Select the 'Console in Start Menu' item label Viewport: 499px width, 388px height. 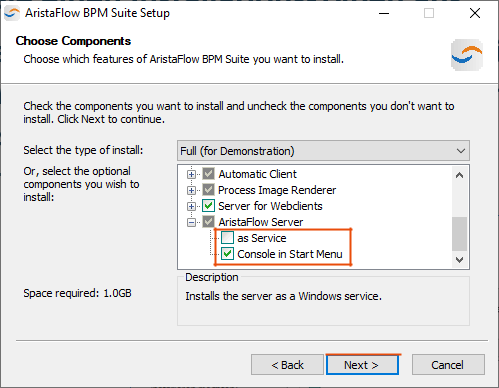(x=290, y=254)
